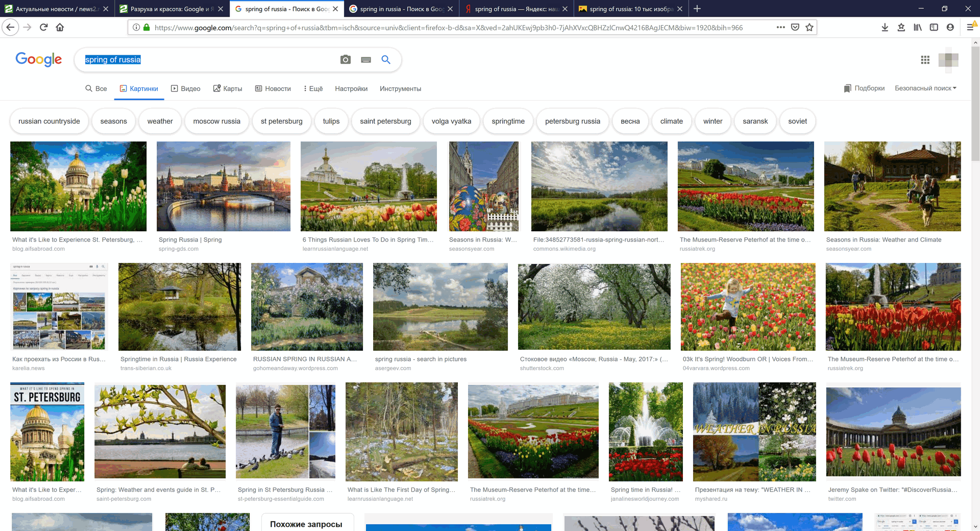Image resolution: width=980 pixels, height=531 pixels.
Task: Go to the Firefox home page
Action: coord(60,28)
